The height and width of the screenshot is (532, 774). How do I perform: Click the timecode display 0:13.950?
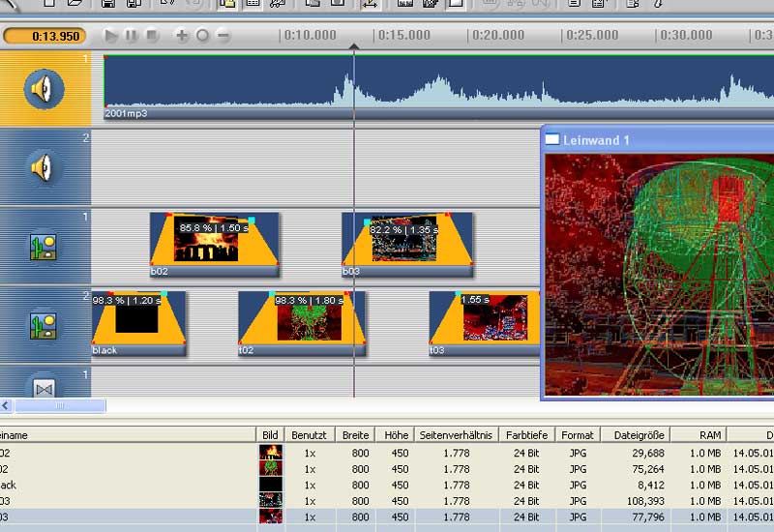click(45, 36)
